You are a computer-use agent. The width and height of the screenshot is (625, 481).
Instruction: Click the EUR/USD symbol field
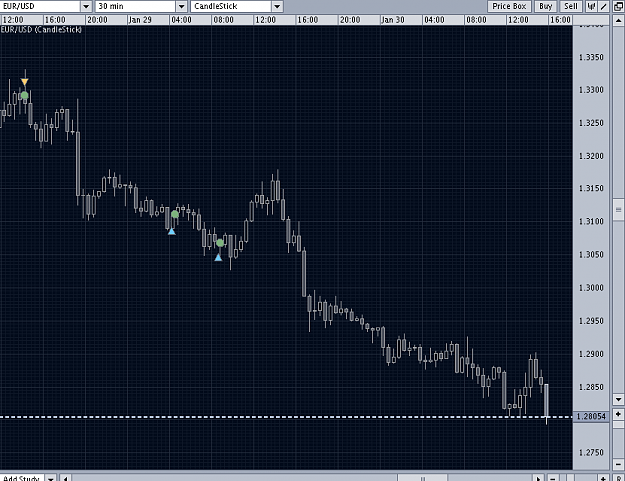coord(41,6)
